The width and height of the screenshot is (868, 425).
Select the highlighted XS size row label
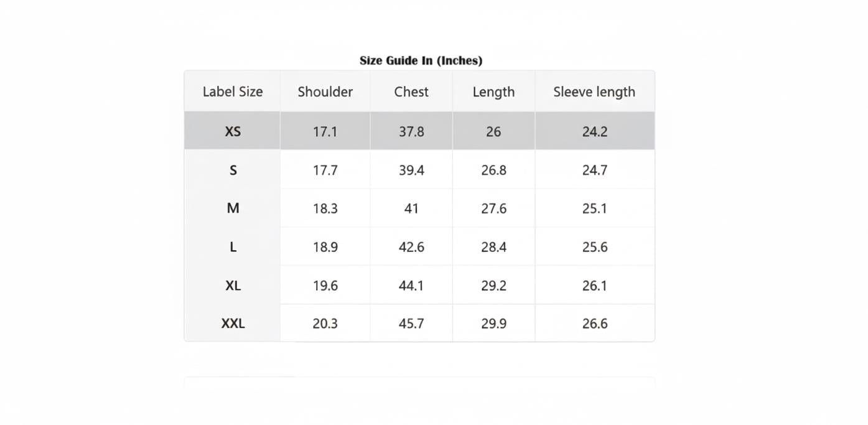click(x=233, y=131)
